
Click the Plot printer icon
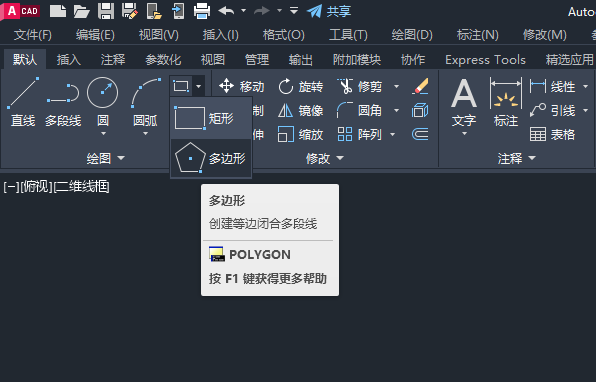(x=202, y=11)
